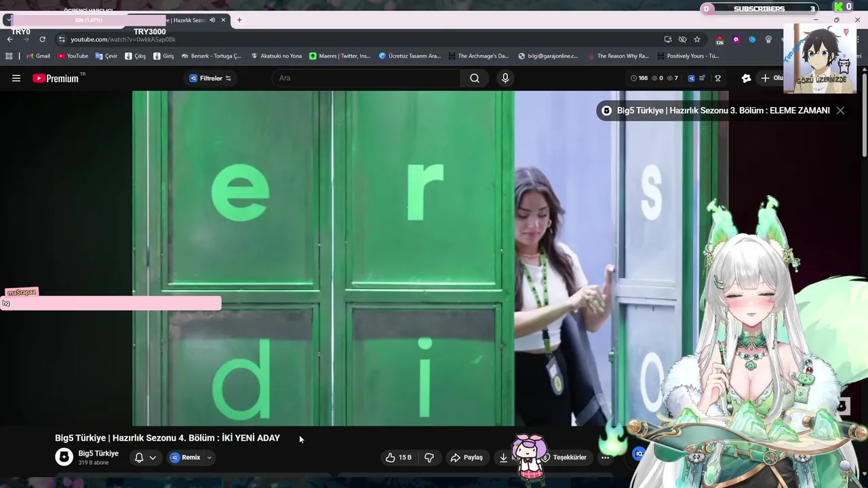Open the Maeres Twitter bookmark

(x=340, y=56)
